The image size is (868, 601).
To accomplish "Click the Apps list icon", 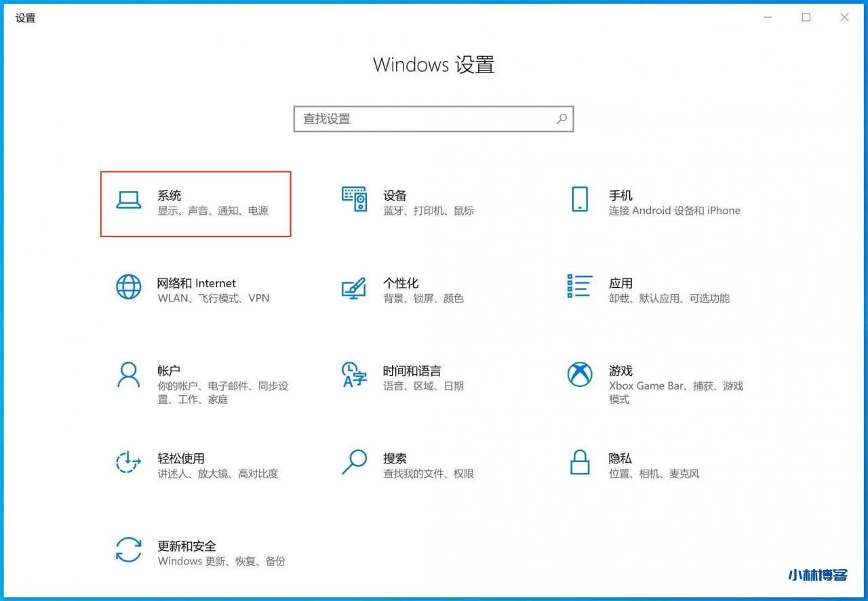I will click(580, 287).
